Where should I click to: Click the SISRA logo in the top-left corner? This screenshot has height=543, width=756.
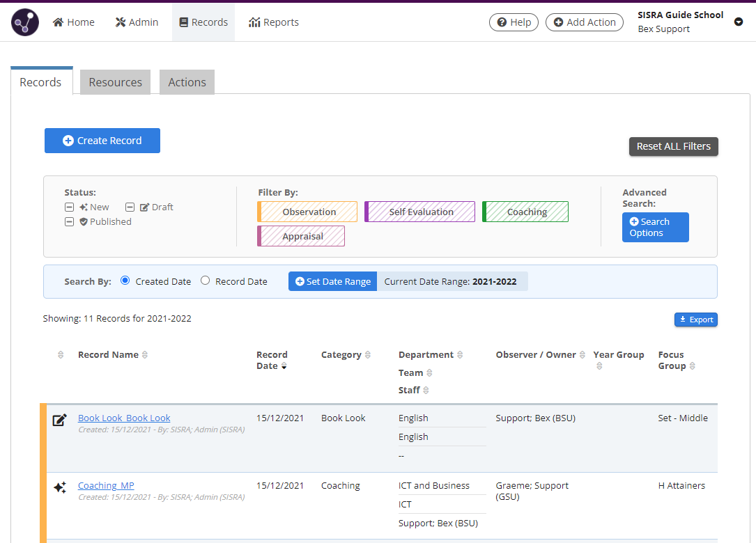24,22
